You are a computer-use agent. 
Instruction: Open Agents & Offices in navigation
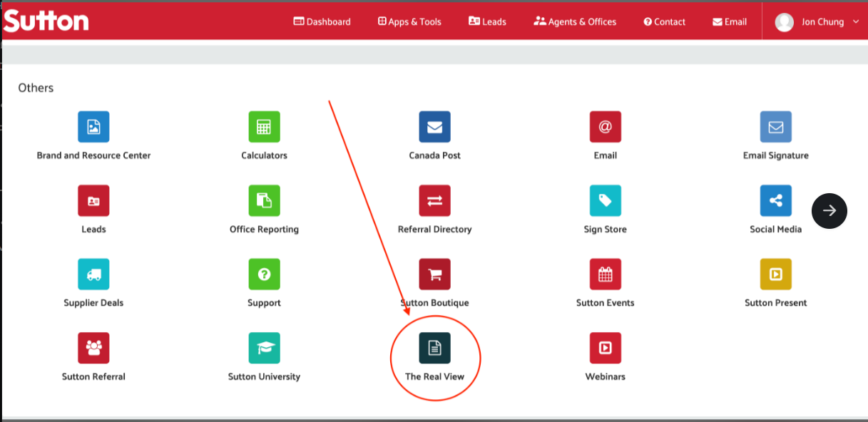point(575,22)
